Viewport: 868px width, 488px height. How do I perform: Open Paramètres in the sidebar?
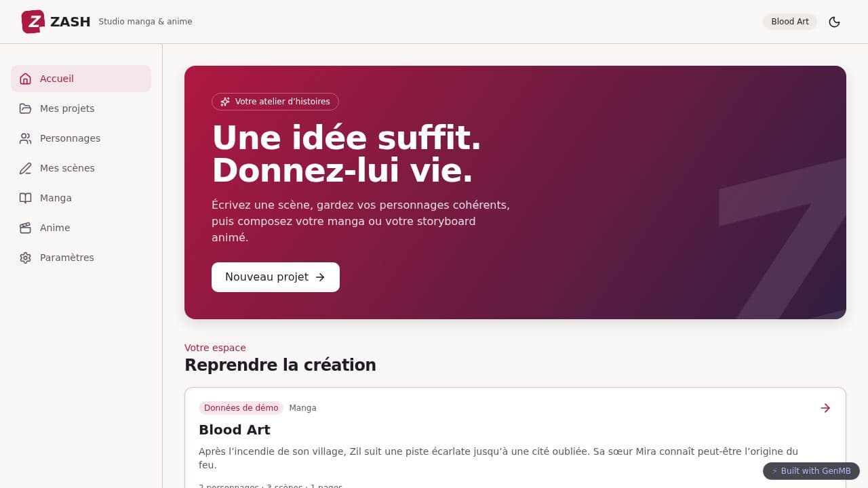(x=81, y=258)
